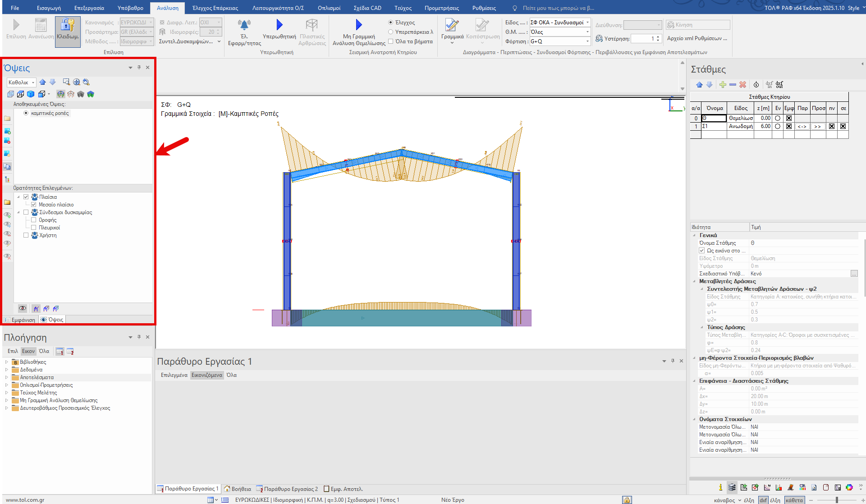Uncheck Μεσαίο πλαίσιο checkbox
The image size is (866, 504).
click(x=34, y=205)
